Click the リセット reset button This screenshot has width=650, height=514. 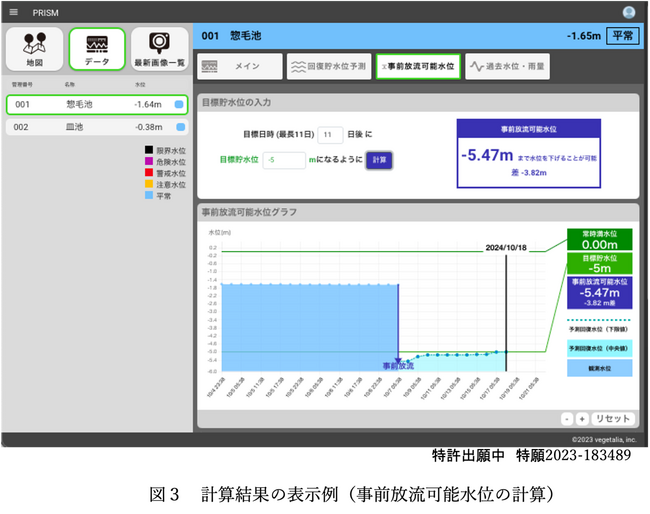tap(613, 419)
